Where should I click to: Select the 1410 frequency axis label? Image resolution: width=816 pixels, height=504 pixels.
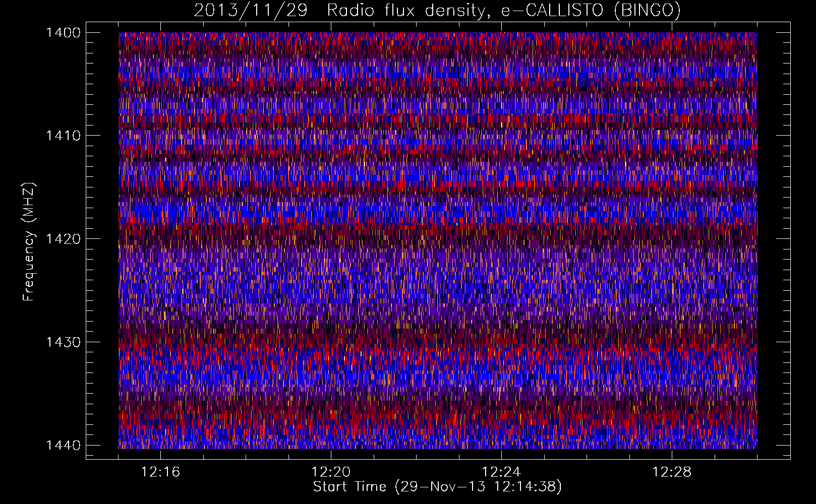pos(63,136)
